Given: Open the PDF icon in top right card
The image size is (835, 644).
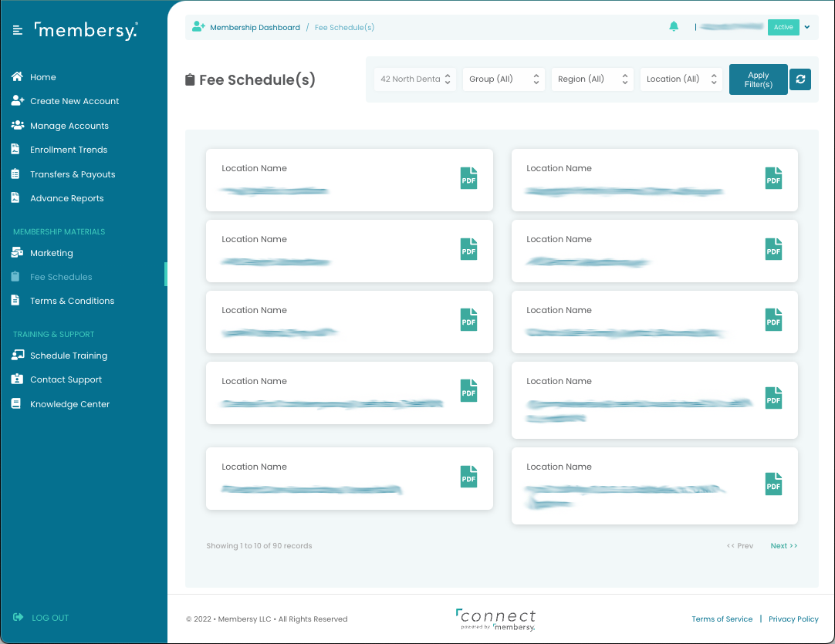Looking at the screenshot, I should 773,178.
